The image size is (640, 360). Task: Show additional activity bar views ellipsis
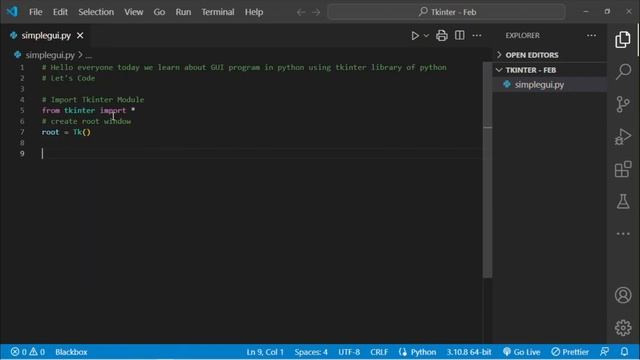click(x=623, y=233)
